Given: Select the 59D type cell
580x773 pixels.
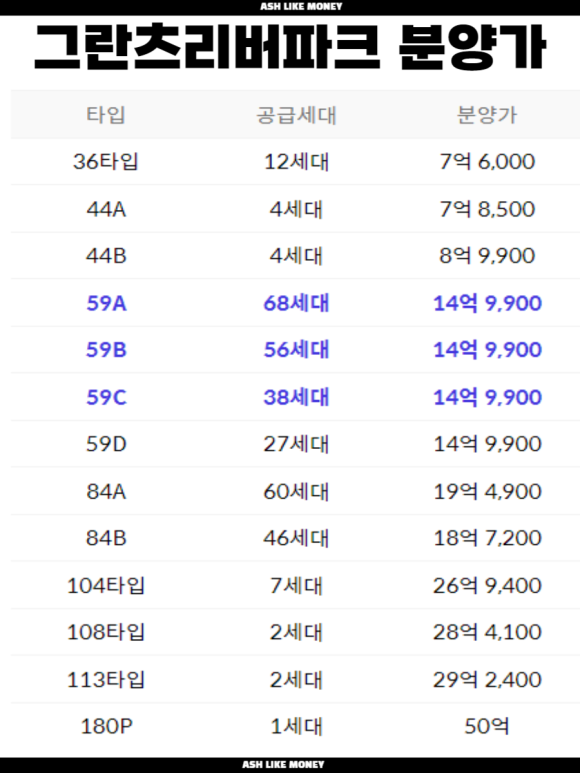Looking at the screenshot, I should click(106, 444).
